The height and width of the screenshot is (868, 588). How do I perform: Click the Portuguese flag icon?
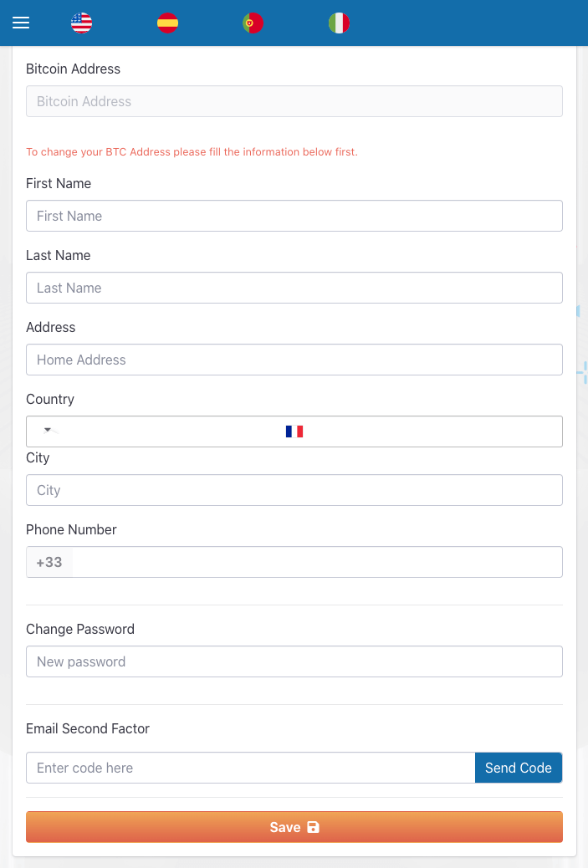pos(253,23)
